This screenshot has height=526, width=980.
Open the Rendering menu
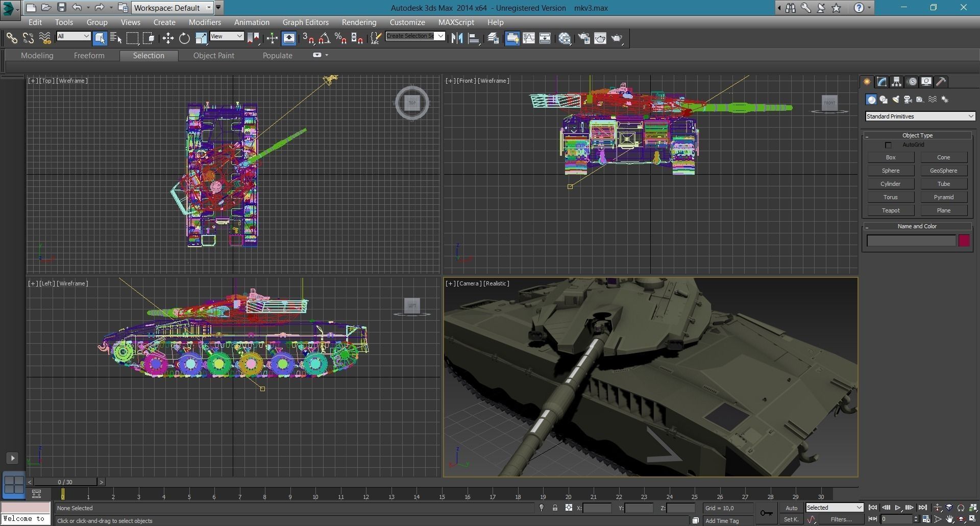[x=359, y=22]
